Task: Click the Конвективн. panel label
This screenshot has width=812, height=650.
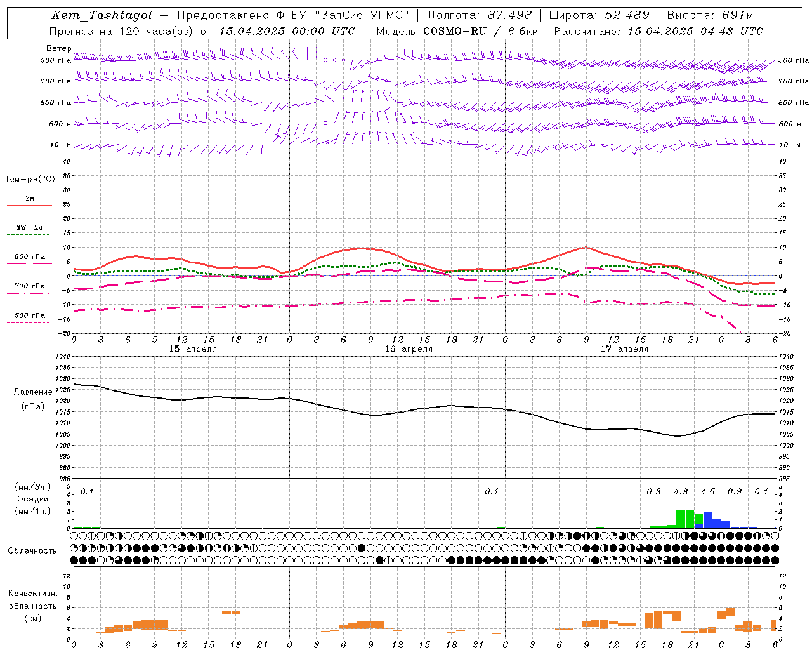Action: (32, 594)
